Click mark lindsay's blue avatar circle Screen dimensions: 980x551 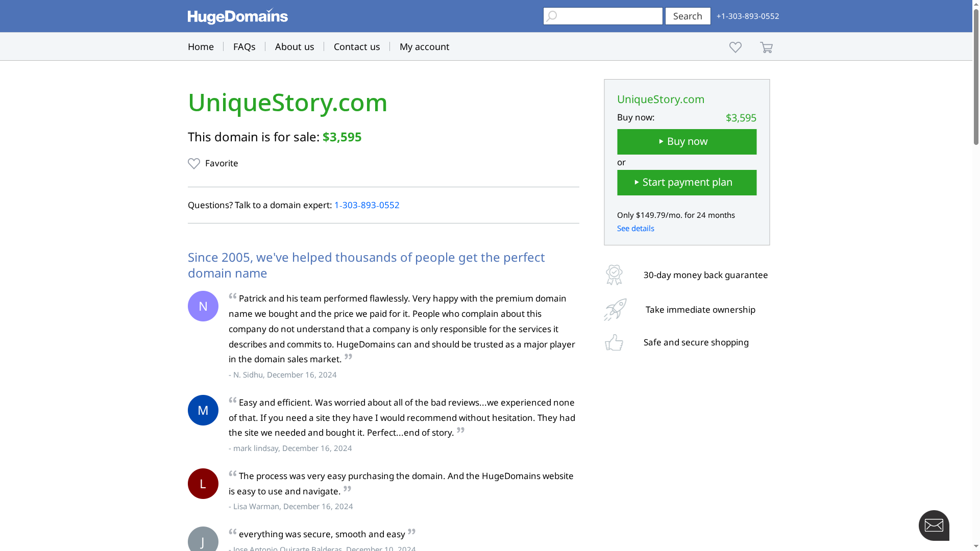click(203, 410)
